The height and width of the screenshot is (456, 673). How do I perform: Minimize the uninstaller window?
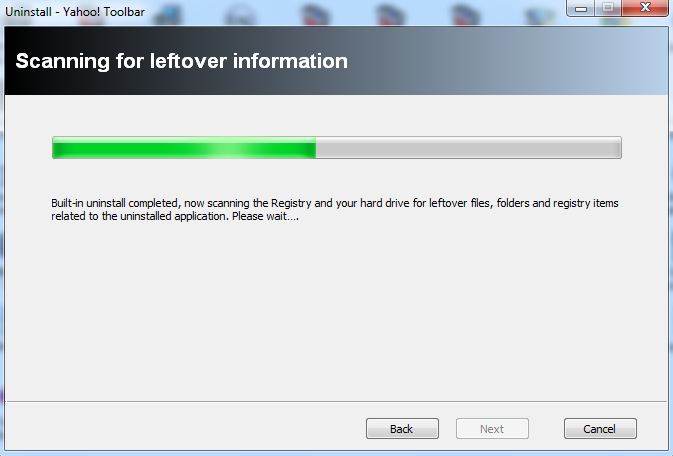[580, 8]
